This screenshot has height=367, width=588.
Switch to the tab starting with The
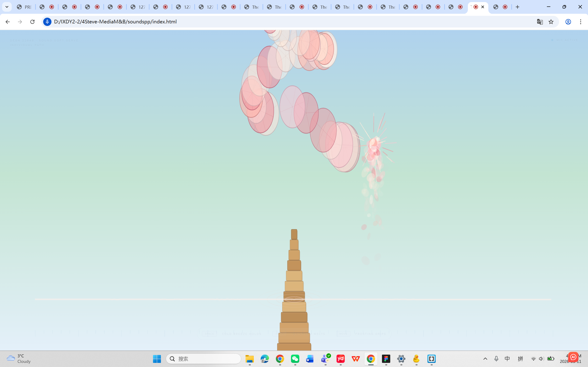tap(252, 7)
